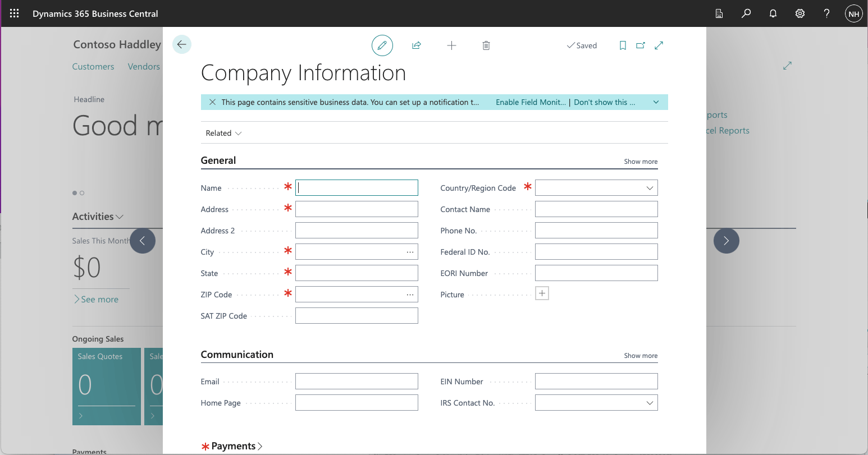The width and height of the screenshot is (868, 455).
Task: Click Enable Field Monitoring link
Action: coord(531,102)
